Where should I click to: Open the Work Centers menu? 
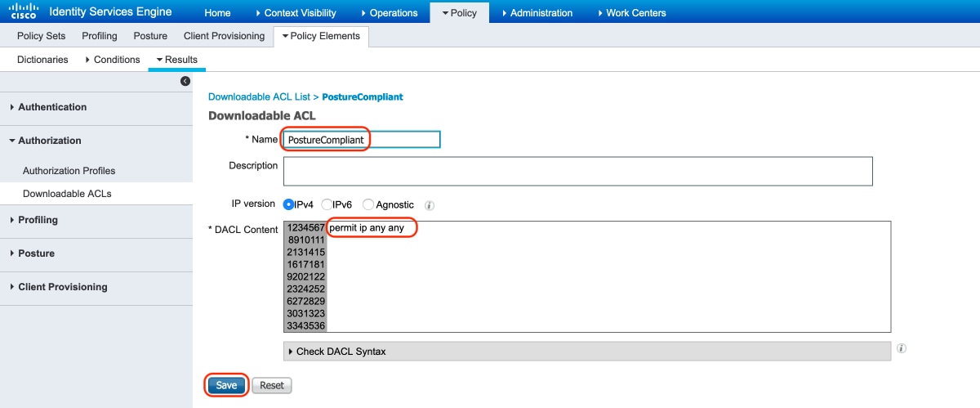631,13
